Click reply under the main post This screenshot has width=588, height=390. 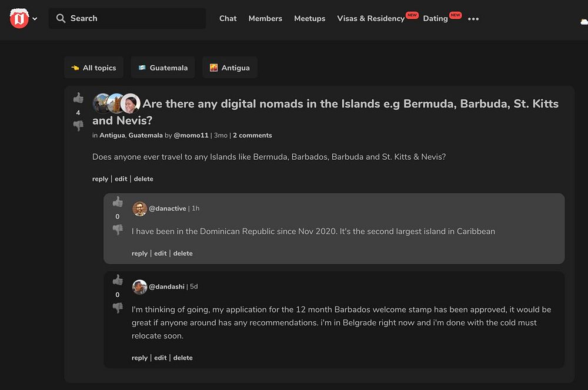pyautogui.click(x=100, y=179)
